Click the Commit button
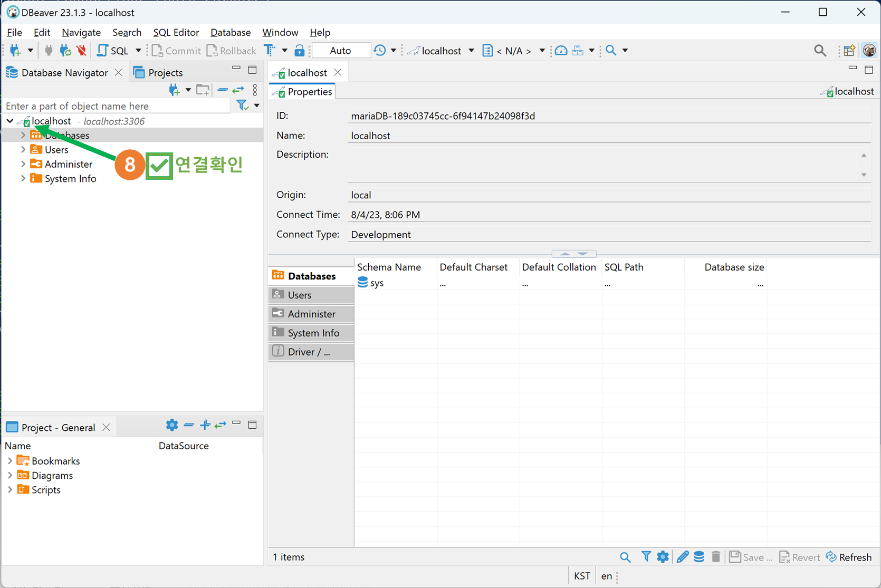This screenshot has height=588, width=881. [176, 51]
